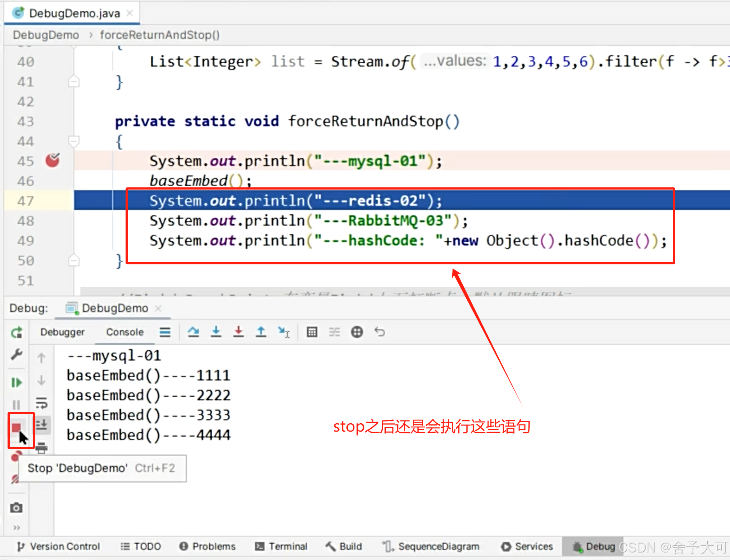
Task: Collapse method fold marker at line 44
Action: pos(74,141)
